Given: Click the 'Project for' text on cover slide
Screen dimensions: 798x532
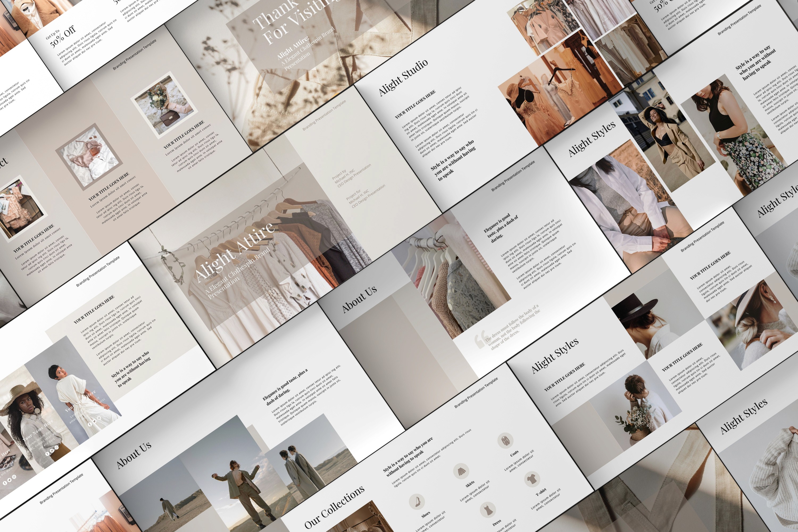Looking at the screenshot, I should coord(354,195).
